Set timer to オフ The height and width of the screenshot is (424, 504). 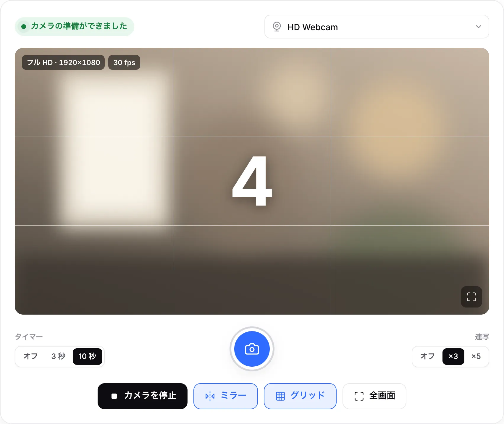[x=30, y=356]
